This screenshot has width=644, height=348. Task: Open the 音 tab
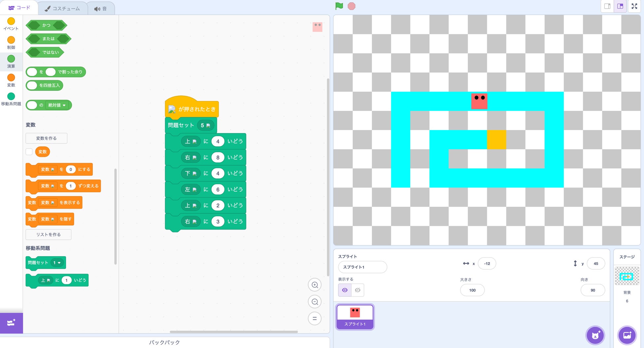click(x=101, y=9)
